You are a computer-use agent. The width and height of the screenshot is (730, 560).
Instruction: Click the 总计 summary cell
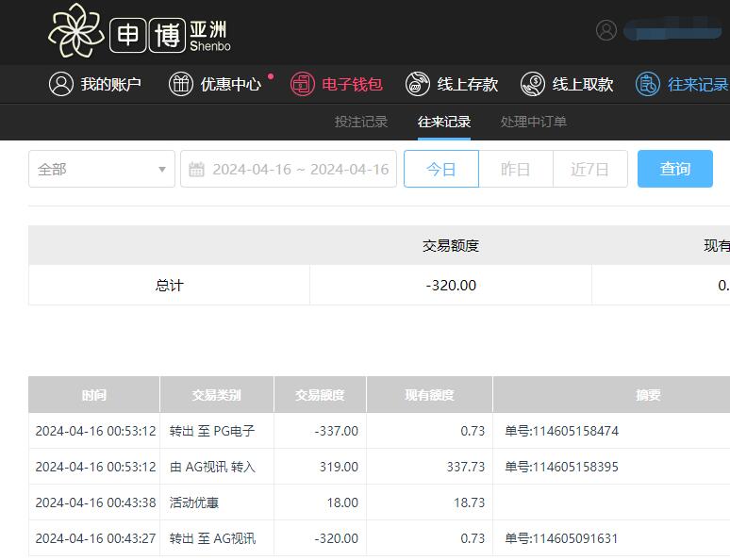[x=170, y=285]
